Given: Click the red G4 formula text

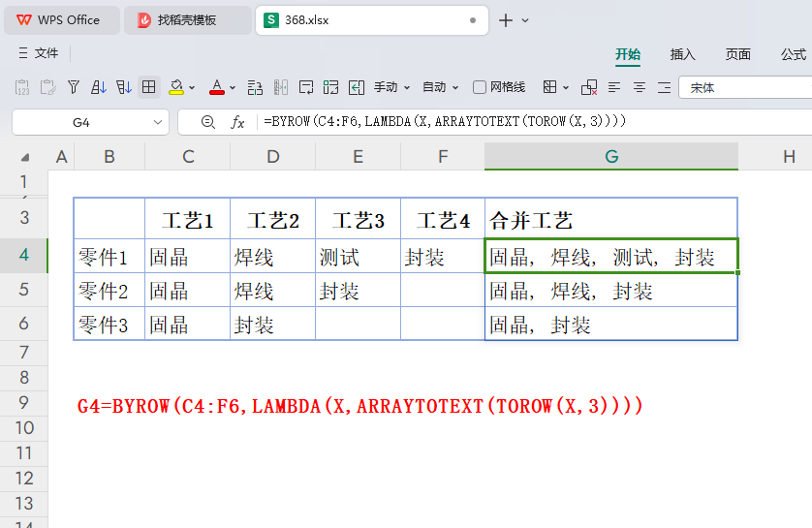Looking at the screenshot, I should point(359,406).
